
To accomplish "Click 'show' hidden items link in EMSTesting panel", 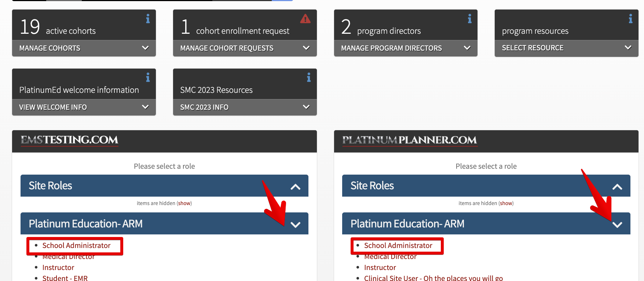I will pyautogui.click(x=184, y=203).
